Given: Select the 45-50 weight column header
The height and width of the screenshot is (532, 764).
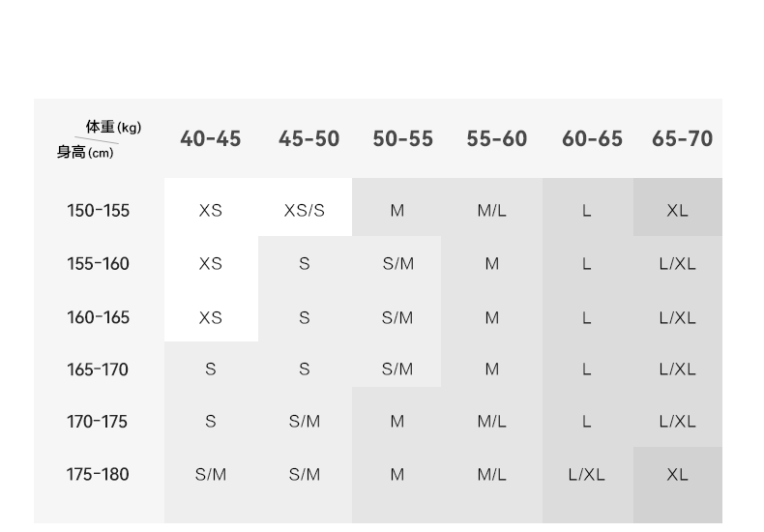Looking at the screenshot, I should pos(309,139).
